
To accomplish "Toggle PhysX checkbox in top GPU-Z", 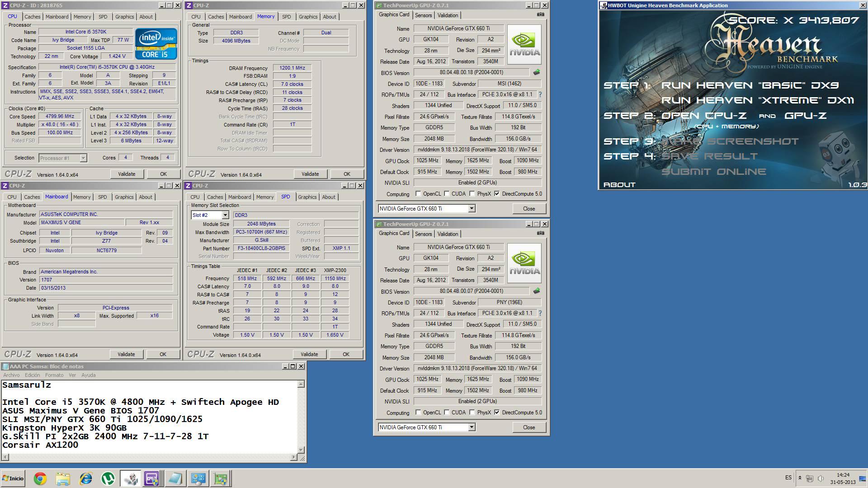I will 472,194.
